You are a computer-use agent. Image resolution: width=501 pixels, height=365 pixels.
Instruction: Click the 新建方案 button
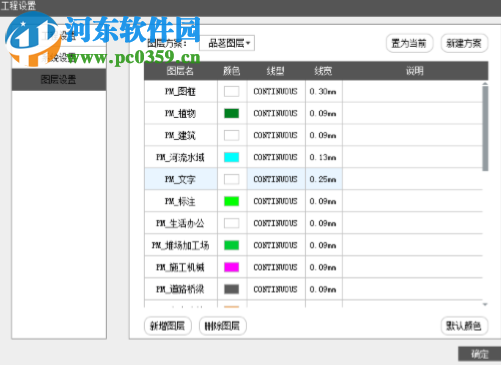click(464, 43)
